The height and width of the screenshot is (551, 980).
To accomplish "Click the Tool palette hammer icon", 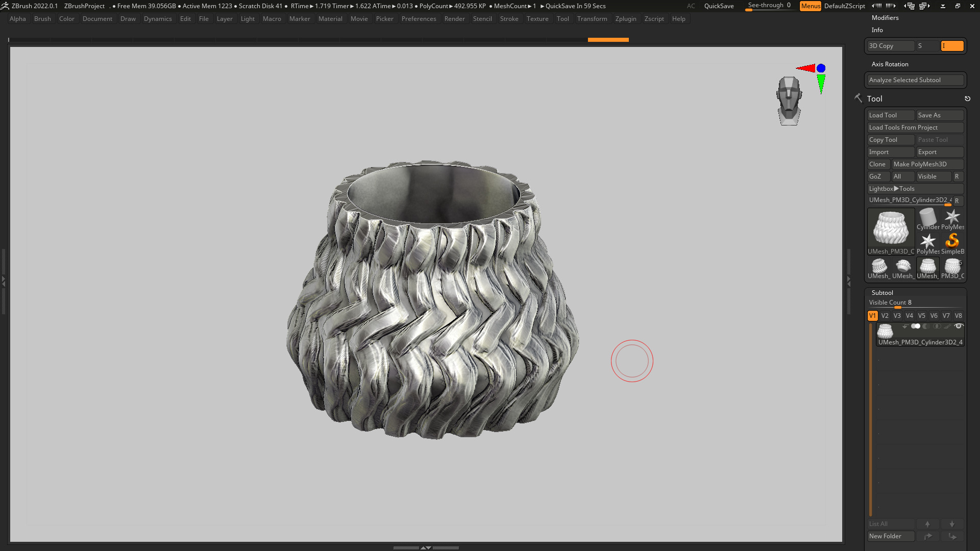I will pyautogui.click(x=859, y=98).
